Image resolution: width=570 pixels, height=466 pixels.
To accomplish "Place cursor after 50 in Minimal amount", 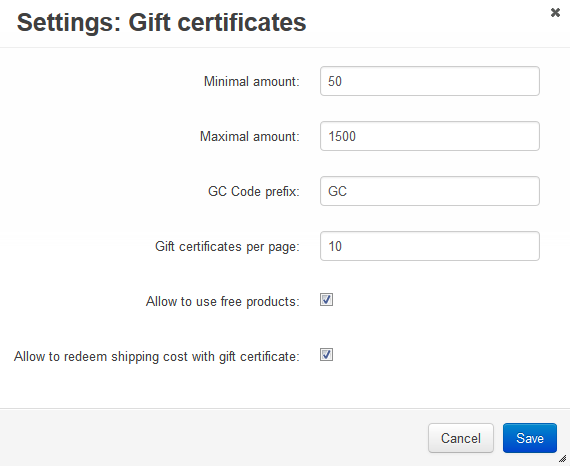I will point(343,81).
